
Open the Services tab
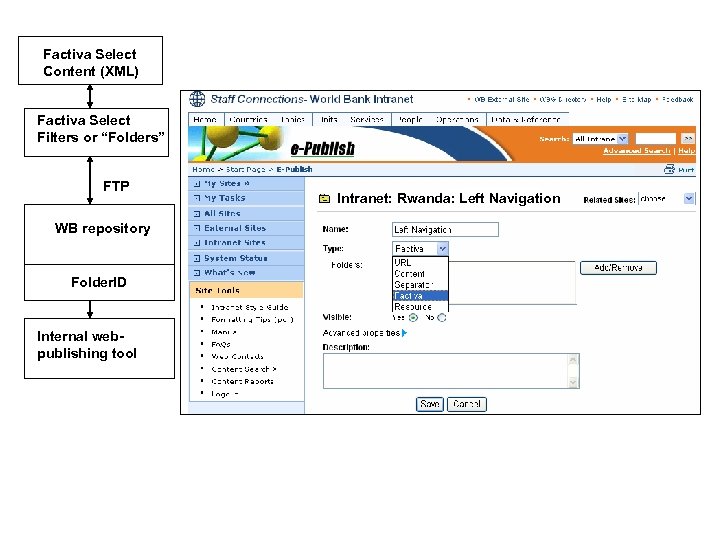click(x=366, y=119)
